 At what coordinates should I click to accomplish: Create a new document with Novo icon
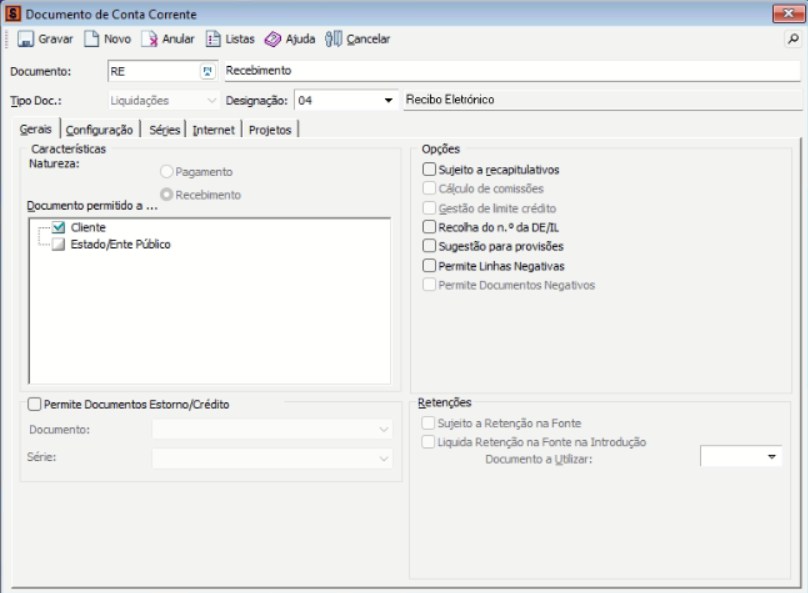pos(91,39)
